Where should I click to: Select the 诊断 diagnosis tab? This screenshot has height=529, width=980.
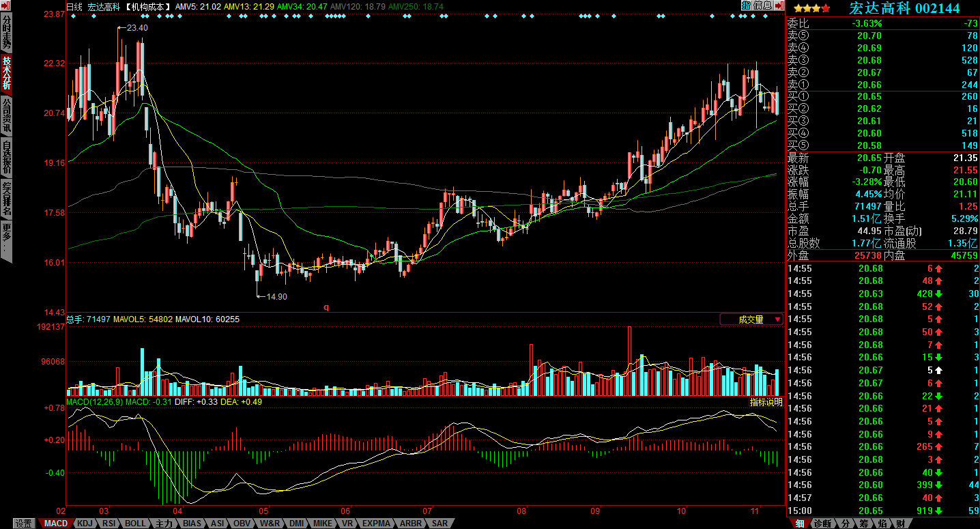pos(822,524)
